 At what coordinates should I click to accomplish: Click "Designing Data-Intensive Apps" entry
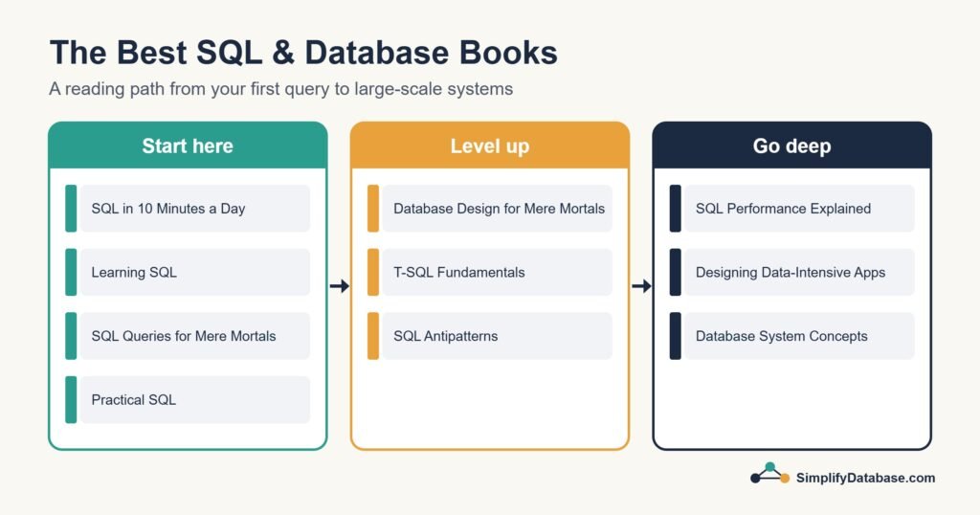[x=791, y=273]
